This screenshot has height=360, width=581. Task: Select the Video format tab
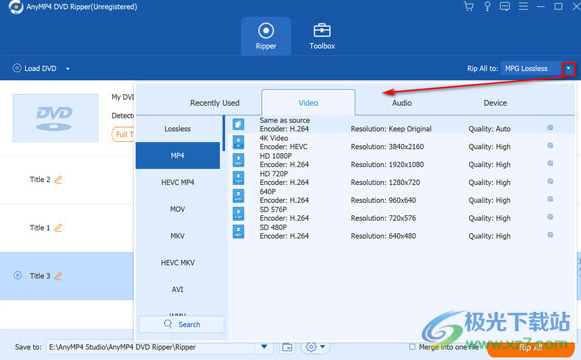(x=308, y=103)
